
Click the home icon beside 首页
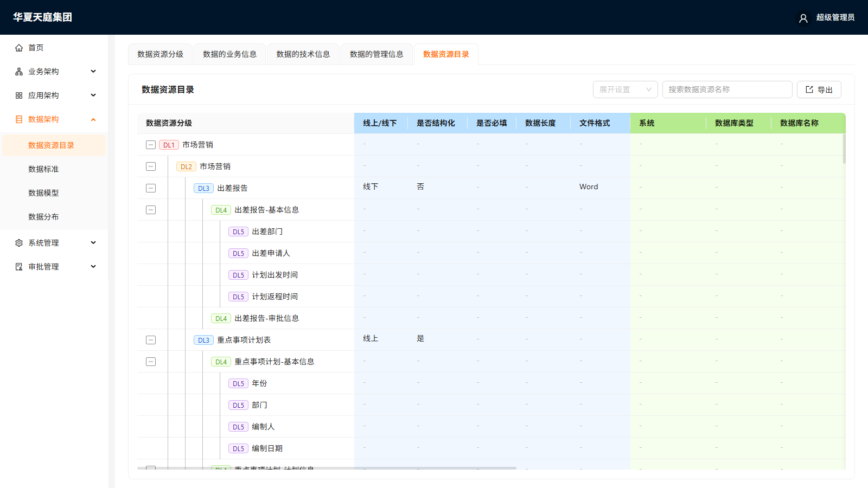click(x=19, y=48)
